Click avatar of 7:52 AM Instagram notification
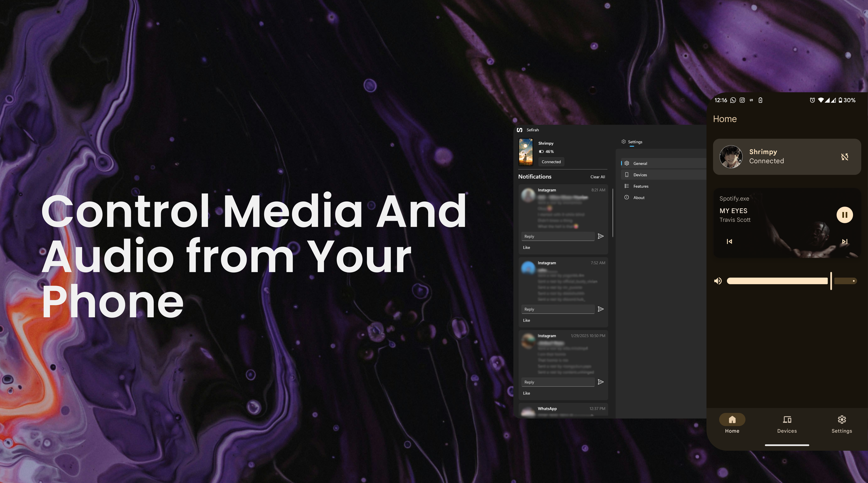The width and height of the screenshot is (868, 483). [528, 268]
